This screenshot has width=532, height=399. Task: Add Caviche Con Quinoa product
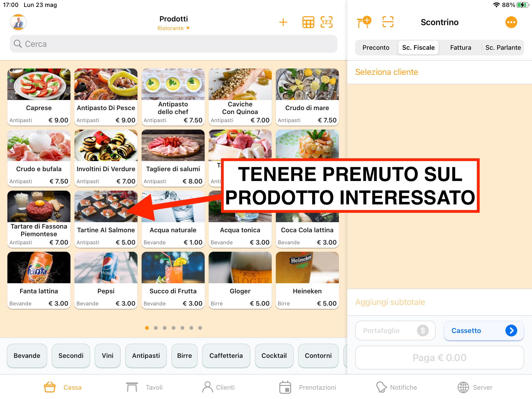tap(240, 97)
